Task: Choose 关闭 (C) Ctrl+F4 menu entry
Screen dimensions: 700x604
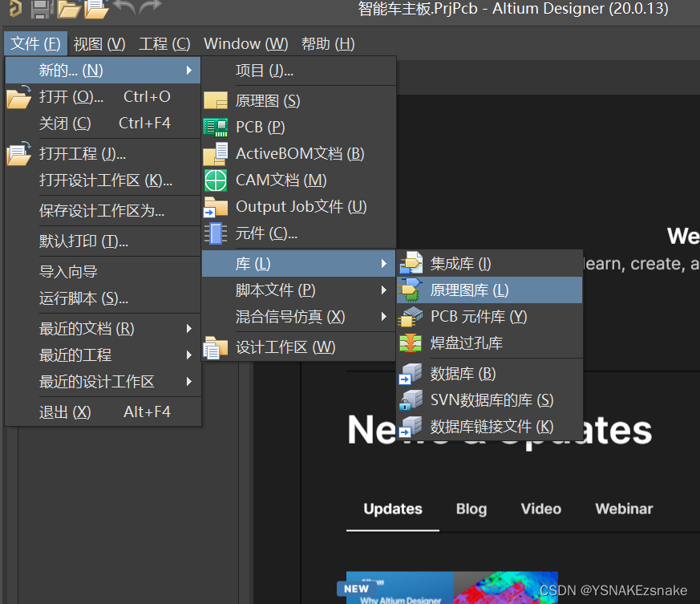Action: click(103, 124)
